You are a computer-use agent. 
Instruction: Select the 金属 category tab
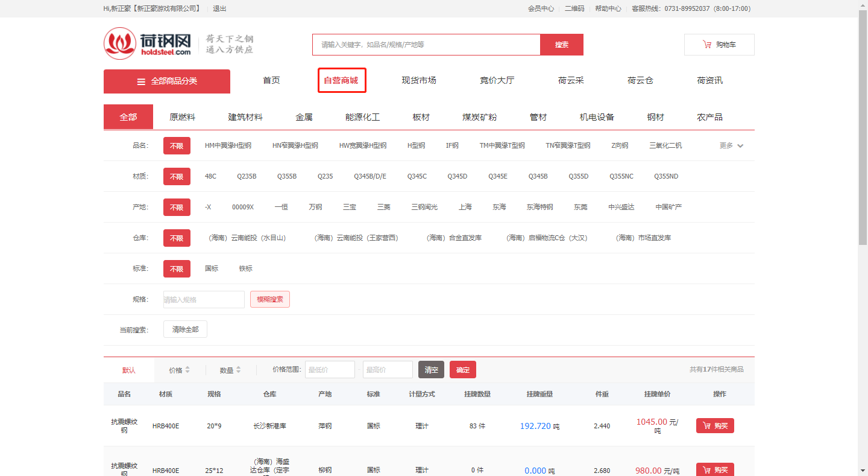point(304,117)
